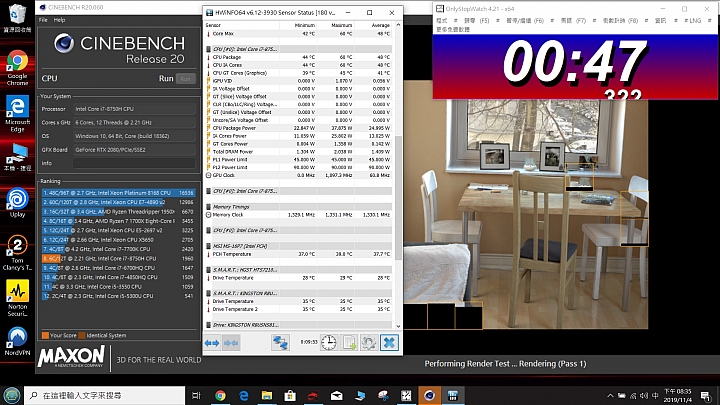The image size is (720, 405).
Task: Collapse the Memory Clock row minus icon
Action: tap(208, 215)
